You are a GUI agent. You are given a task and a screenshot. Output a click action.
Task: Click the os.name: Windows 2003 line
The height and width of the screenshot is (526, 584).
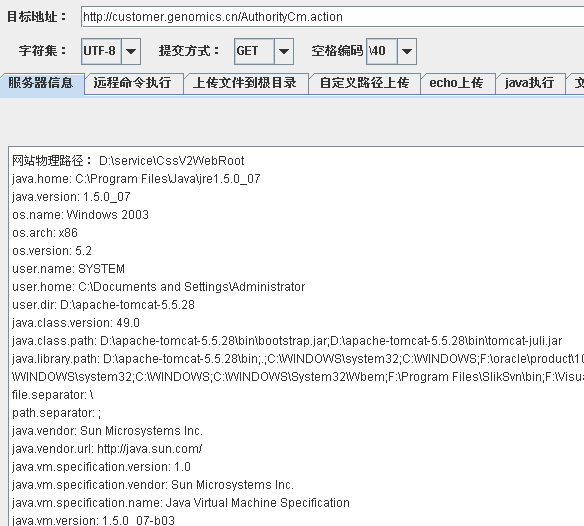[x=80, y=215]
